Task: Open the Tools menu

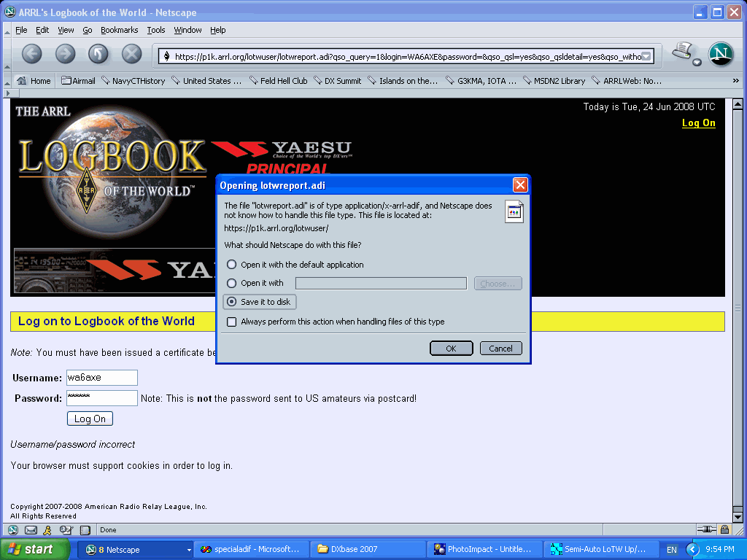Action: coord(156,30)
